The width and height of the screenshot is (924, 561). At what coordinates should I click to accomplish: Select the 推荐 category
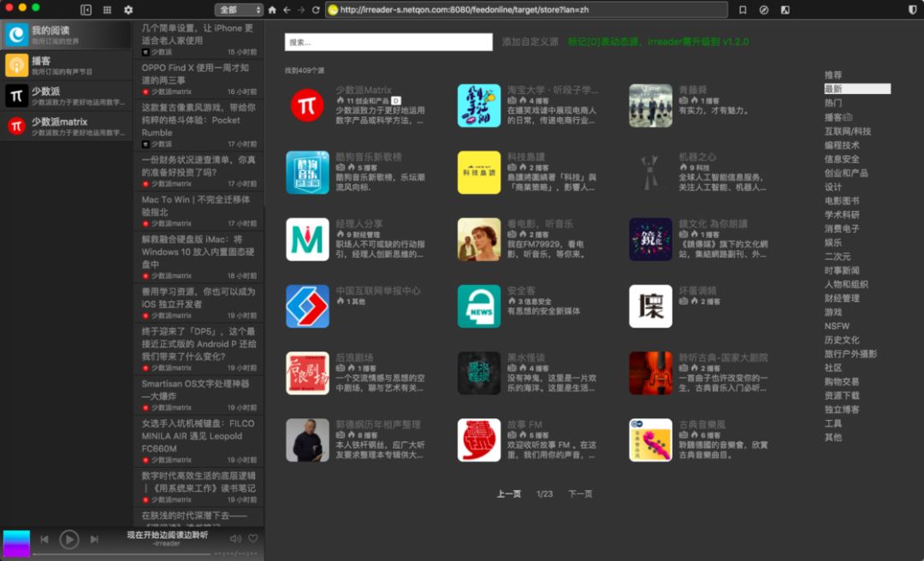(833, 75)
